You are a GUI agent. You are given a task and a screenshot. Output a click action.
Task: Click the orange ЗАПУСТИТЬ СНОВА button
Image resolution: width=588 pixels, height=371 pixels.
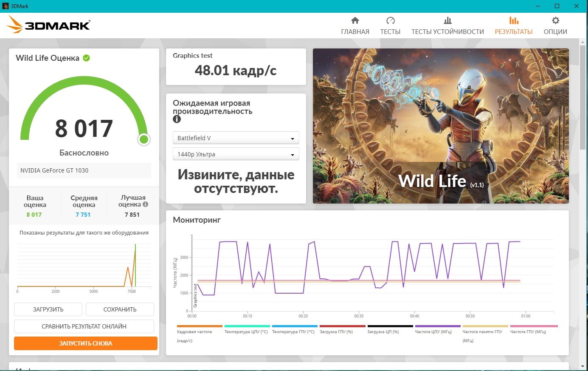[86, 343]
